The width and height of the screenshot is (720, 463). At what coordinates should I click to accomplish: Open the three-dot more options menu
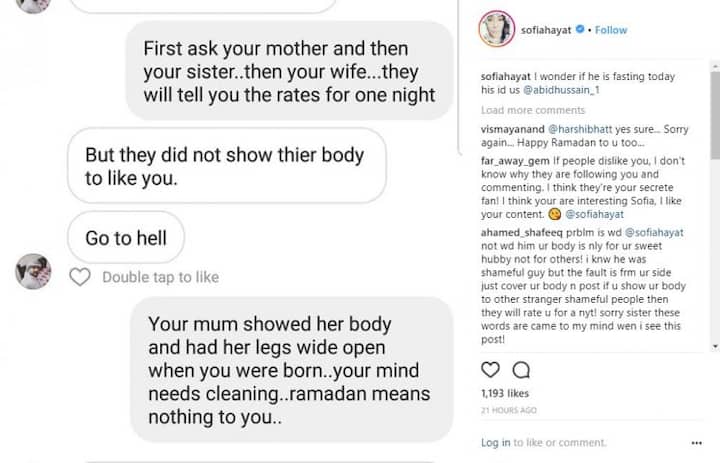click(696, 443)
